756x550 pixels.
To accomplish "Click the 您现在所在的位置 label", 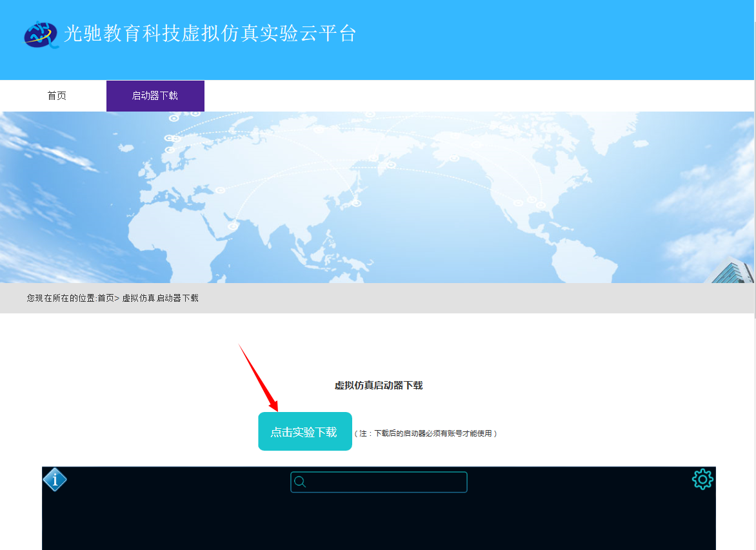I will tap(61, 298).
